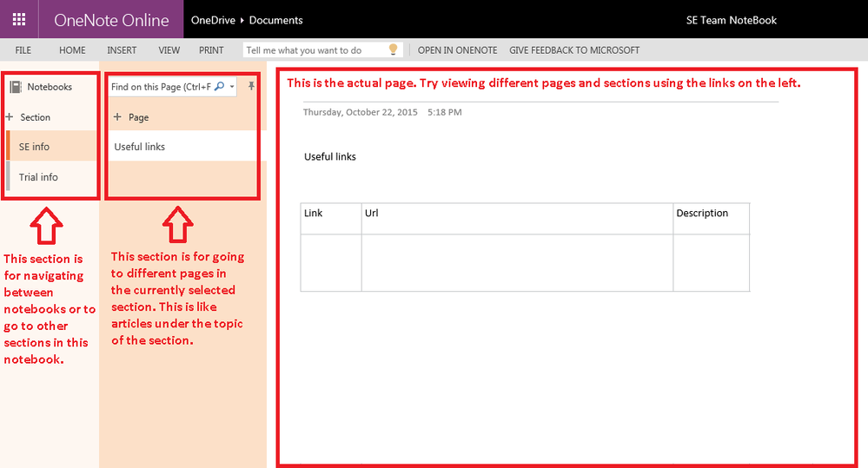Go to OneDrive breadcrumb link

click(x=213, y=20)
